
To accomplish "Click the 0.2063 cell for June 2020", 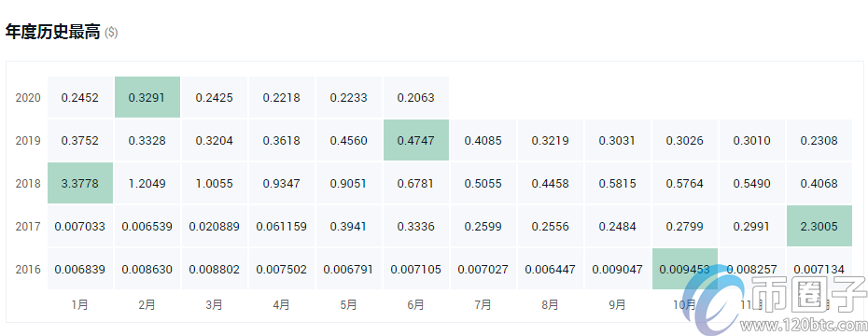I will pyautogui.click(x=415, y=97).
